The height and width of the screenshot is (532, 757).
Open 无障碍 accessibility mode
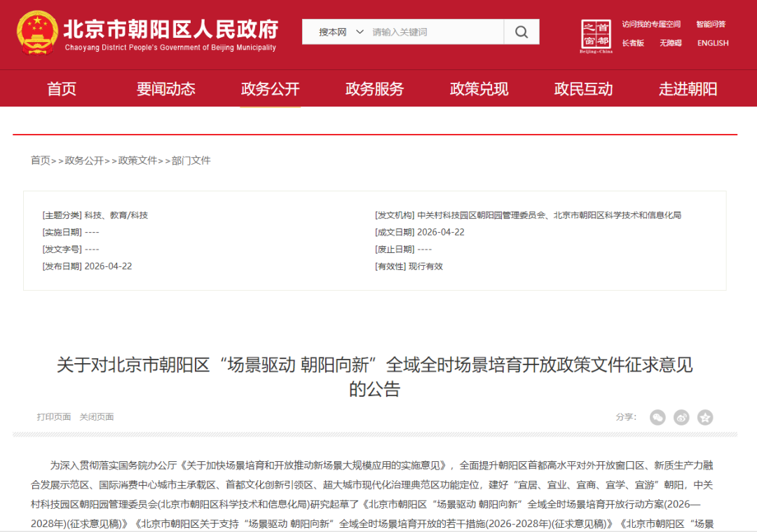click(671, 43)
